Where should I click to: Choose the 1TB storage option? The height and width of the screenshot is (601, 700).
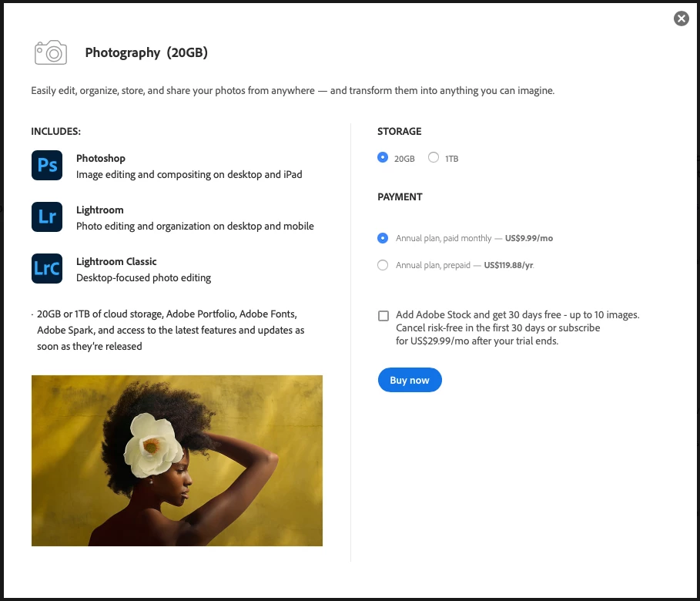tap(433, 158)
